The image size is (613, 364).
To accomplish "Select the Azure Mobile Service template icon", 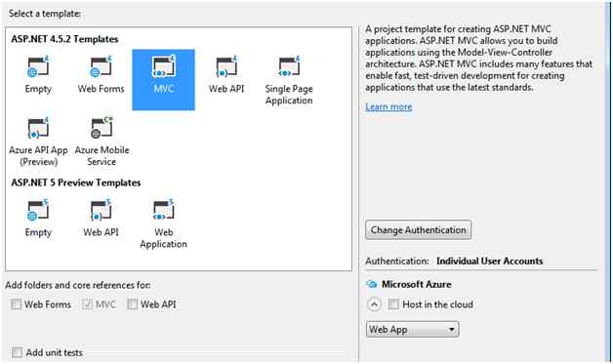I will pyautogui.click(x=101, y=128).
